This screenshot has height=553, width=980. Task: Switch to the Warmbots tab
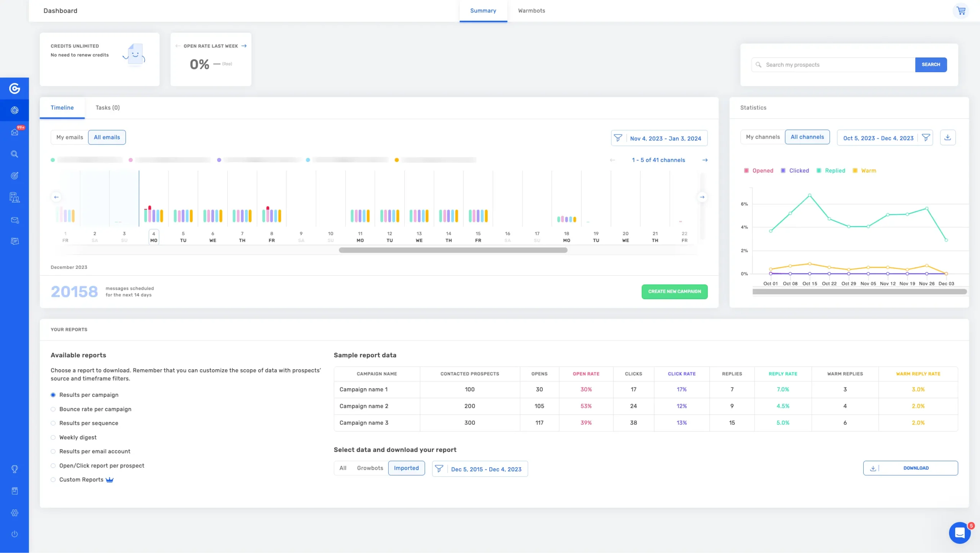[x=531, y=11]
